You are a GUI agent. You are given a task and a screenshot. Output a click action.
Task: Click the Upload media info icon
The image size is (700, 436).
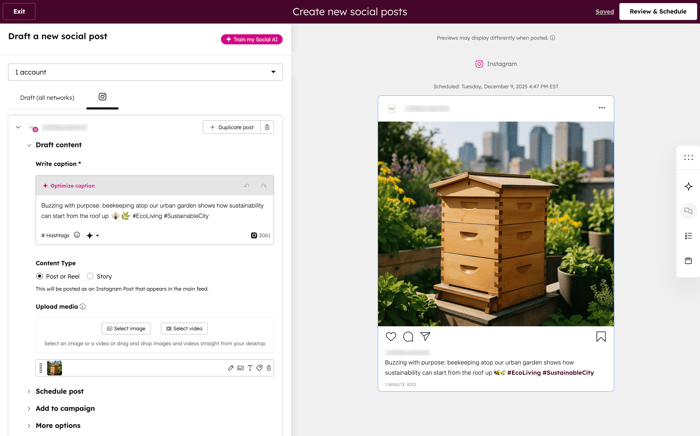pos(83,307)
